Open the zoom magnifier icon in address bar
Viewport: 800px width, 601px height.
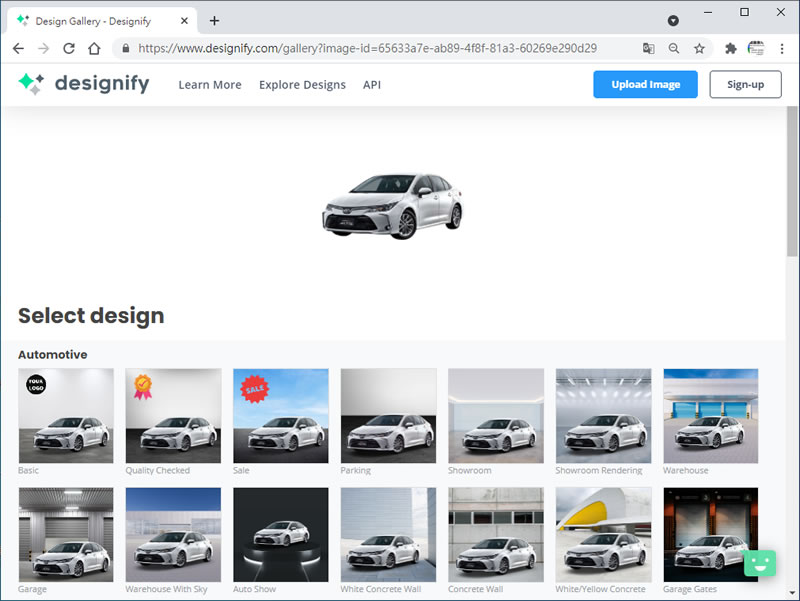click(674, 48)
